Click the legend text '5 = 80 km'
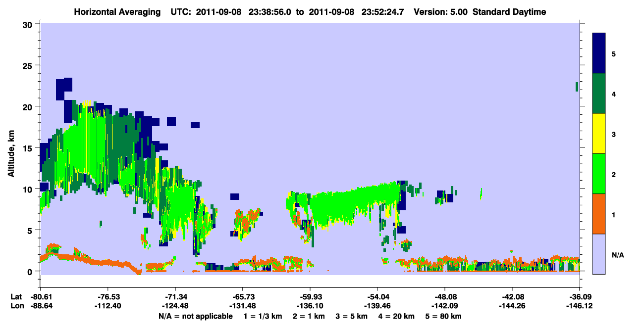The image size is (644, 330). coord(444,316)
